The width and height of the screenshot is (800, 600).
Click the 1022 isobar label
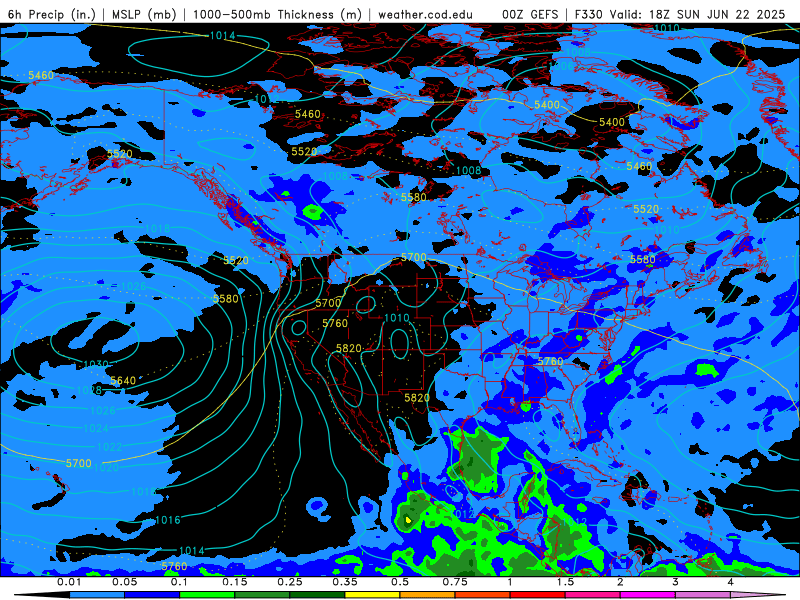click(110, 447)
